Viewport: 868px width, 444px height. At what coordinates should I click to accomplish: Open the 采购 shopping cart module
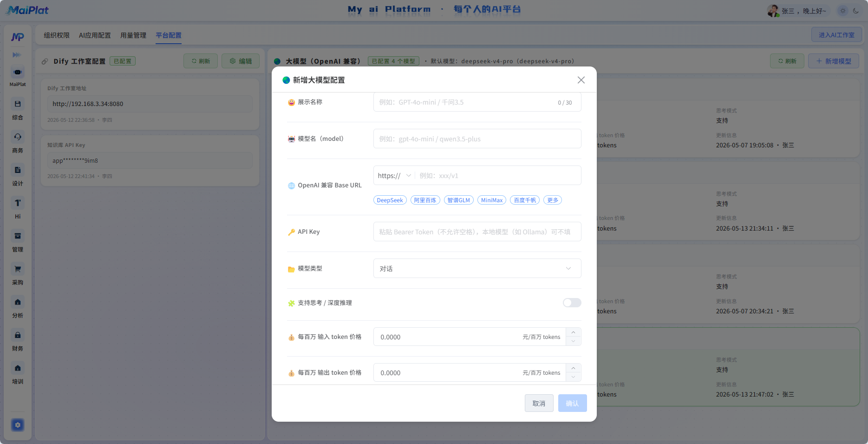(x=18, y=269)
